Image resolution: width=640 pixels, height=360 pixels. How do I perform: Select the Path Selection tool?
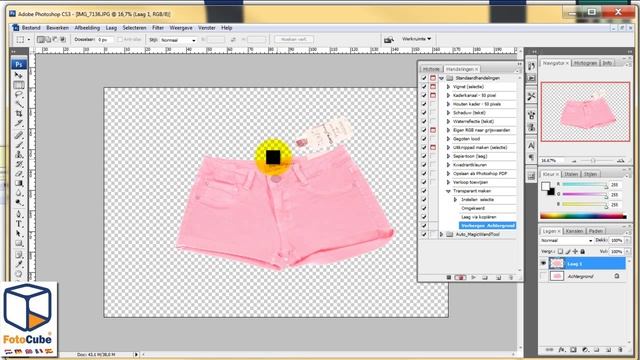(18, 233)
